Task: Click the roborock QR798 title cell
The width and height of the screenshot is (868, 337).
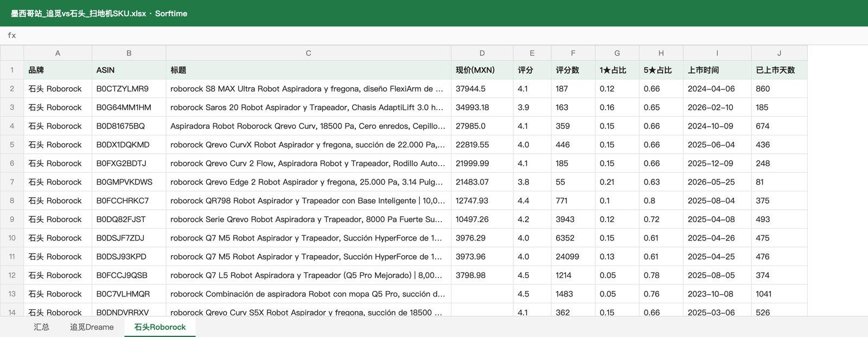Action: (x=308, y=200)
